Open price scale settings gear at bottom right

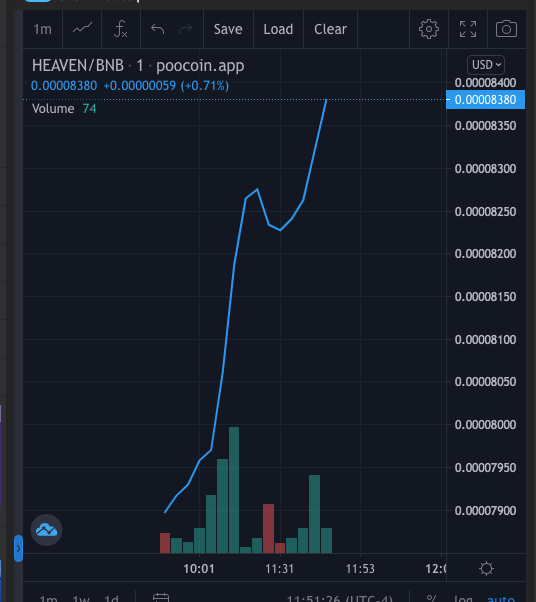pos(486,569)
